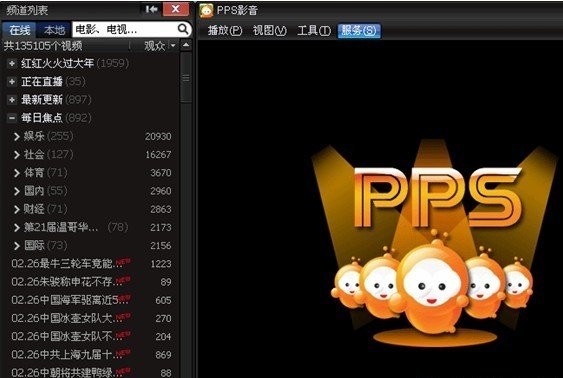
Task: Click scrollbar up arrow in channel list
Action: point(186,45)
